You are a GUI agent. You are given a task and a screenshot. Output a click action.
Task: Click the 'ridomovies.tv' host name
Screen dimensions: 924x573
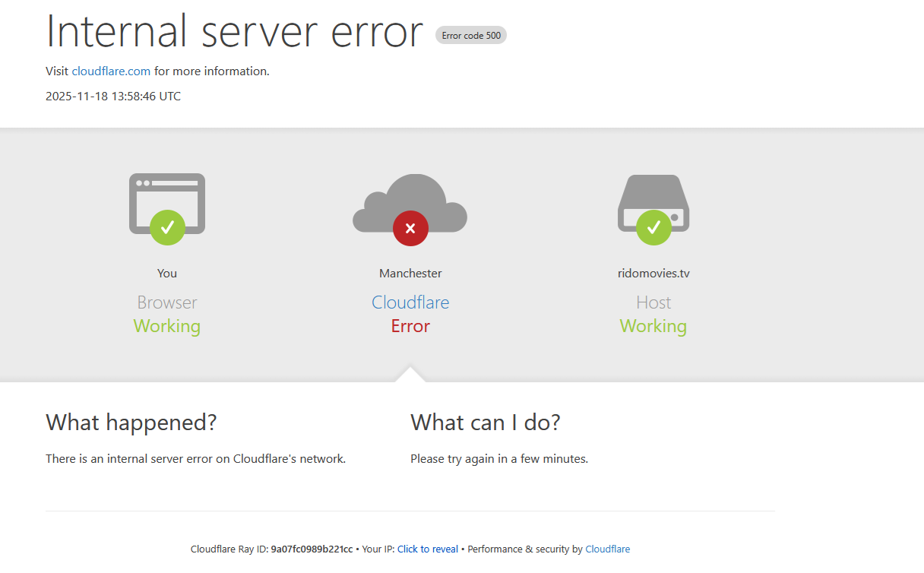653,274
